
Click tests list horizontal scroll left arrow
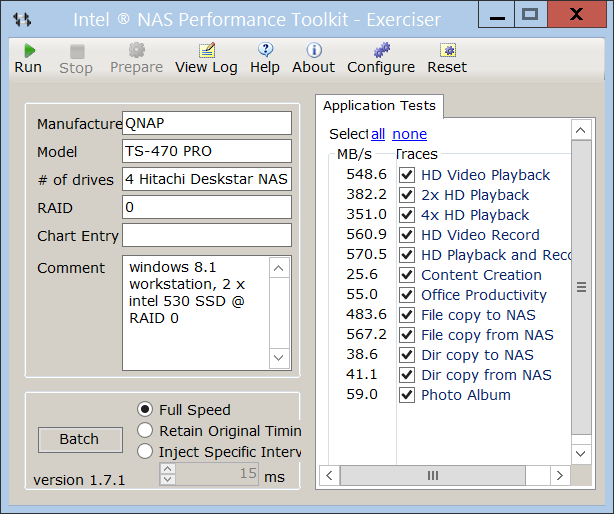[330, 476]
